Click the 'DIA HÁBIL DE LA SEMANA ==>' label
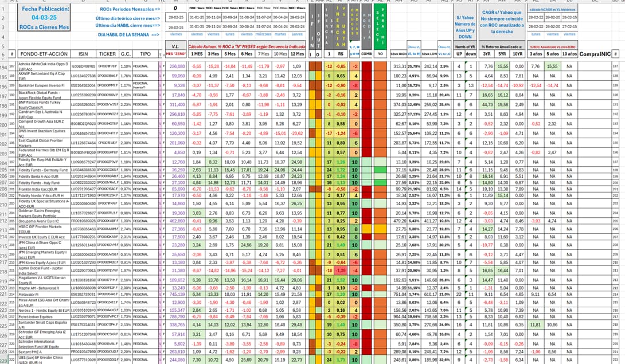The width and height of the screenshot is (625, 364). [128, 35]
